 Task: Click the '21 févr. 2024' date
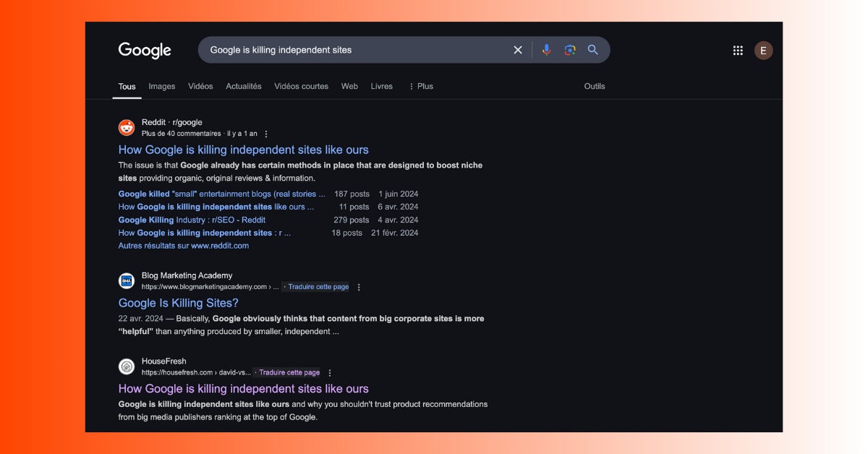pyautogui.click(x=395, y=233)
